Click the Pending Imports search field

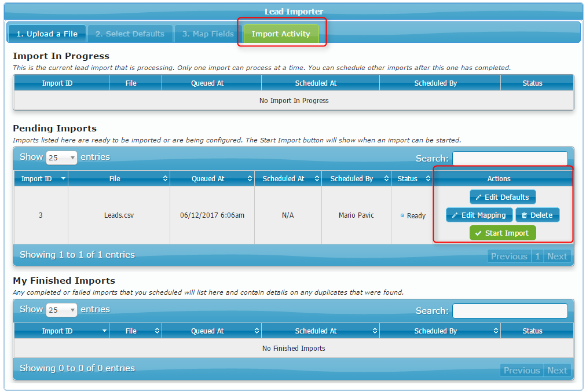pyautogui.click(x=510, y=158)
